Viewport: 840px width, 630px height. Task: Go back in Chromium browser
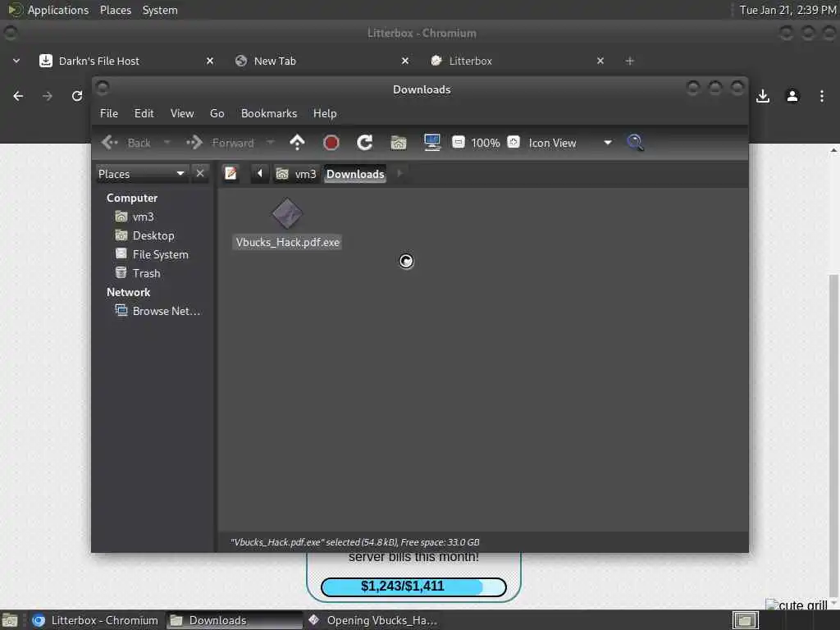pos(18,96)
